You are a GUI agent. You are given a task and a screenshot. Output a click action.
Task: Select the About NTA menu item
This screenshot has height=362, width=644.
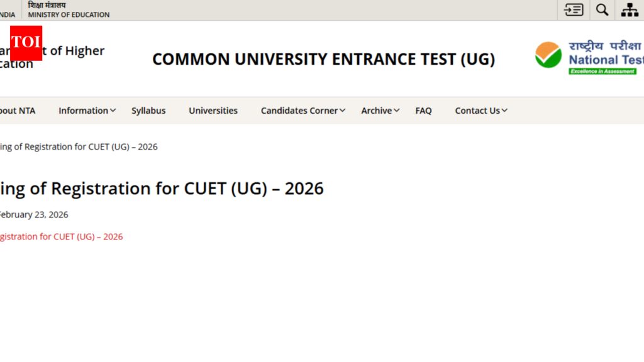point(18,110)
